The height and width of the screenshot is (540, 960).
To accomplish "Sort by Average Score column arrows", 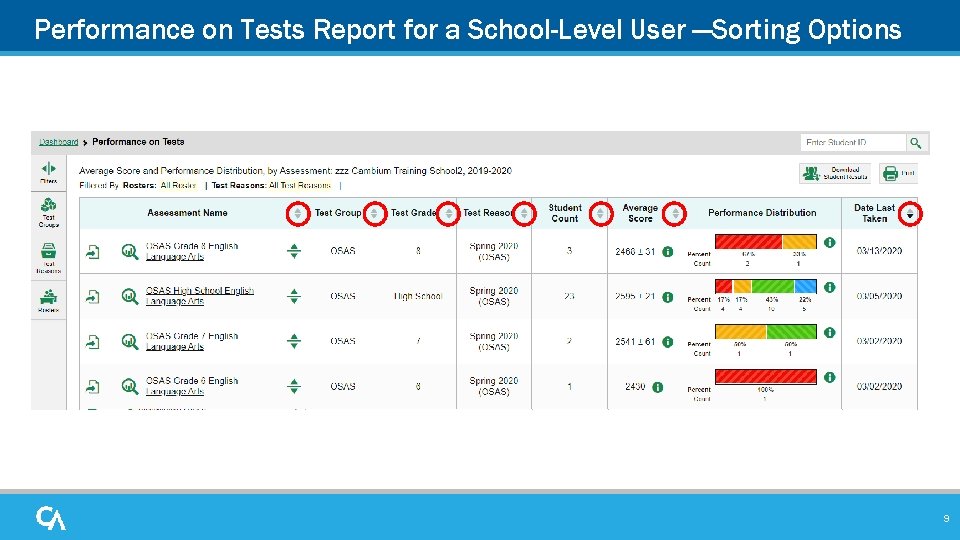I will pyautogui.click(x=675, y=214).
